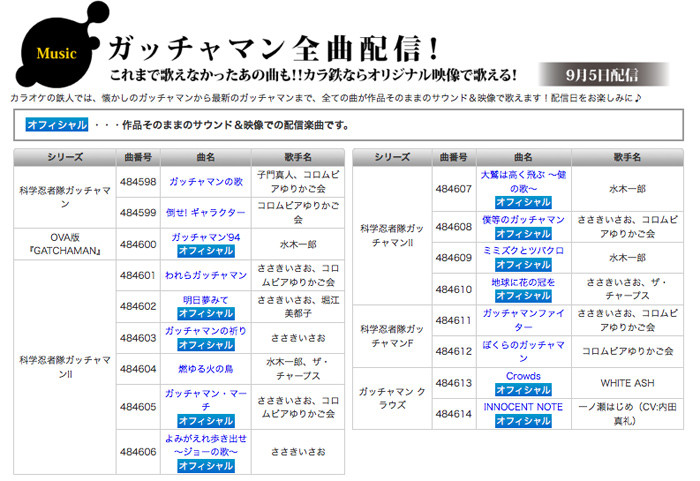This screenshot has height=481, width=700.
Task: Click artist name WHITE ASH
Action: (627, 383)
